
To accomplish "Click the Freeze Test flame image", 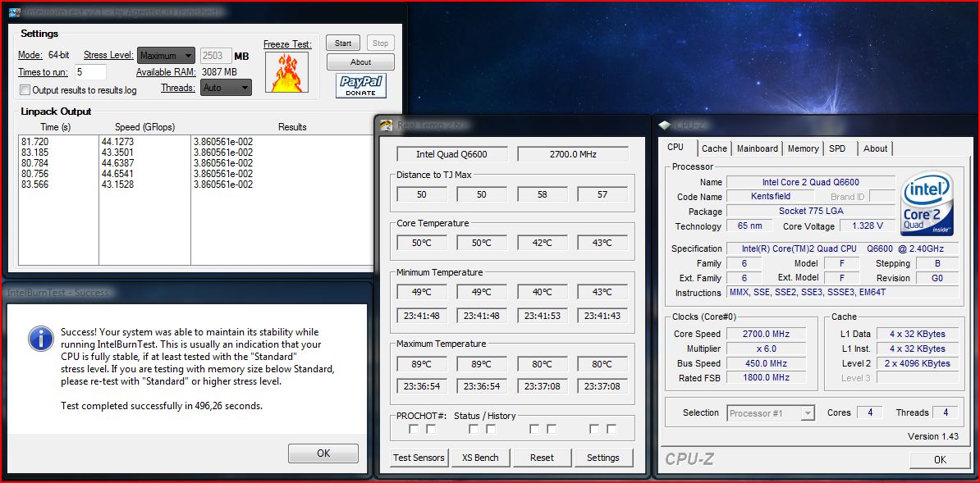I will [286, 72].
